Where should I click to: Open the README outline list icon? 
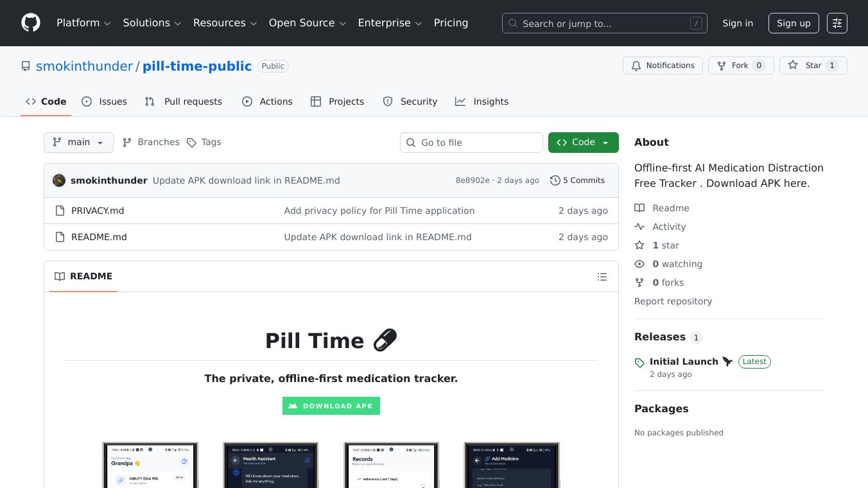click(602, 277)
